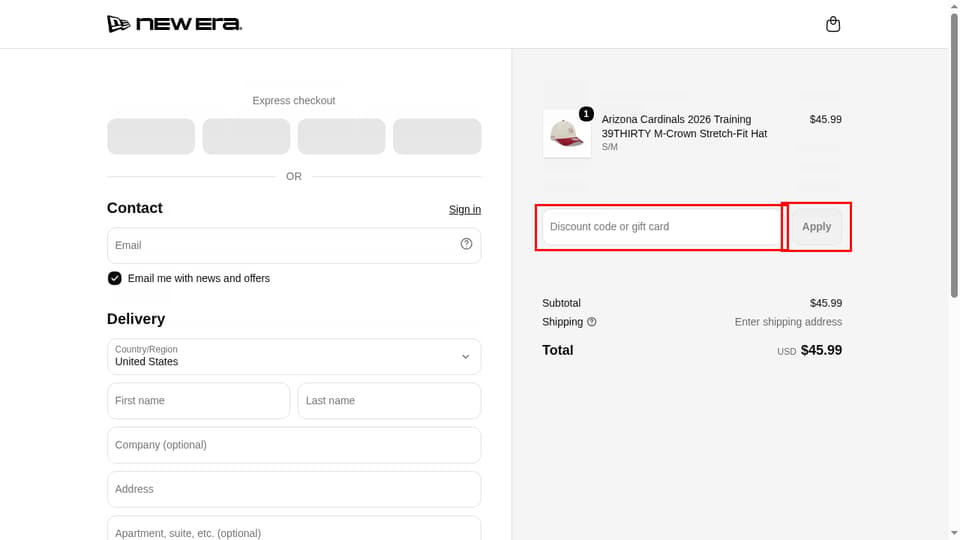960x540 pixels.
Task: Focus the Discount code or gift card field
Action: point(662,227)
